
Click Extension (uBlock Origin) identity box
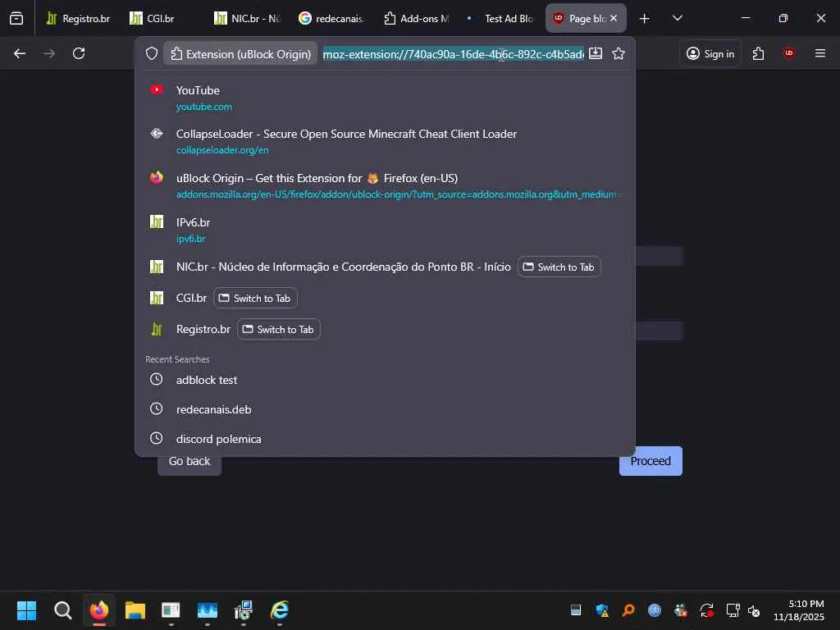[240, 54]
